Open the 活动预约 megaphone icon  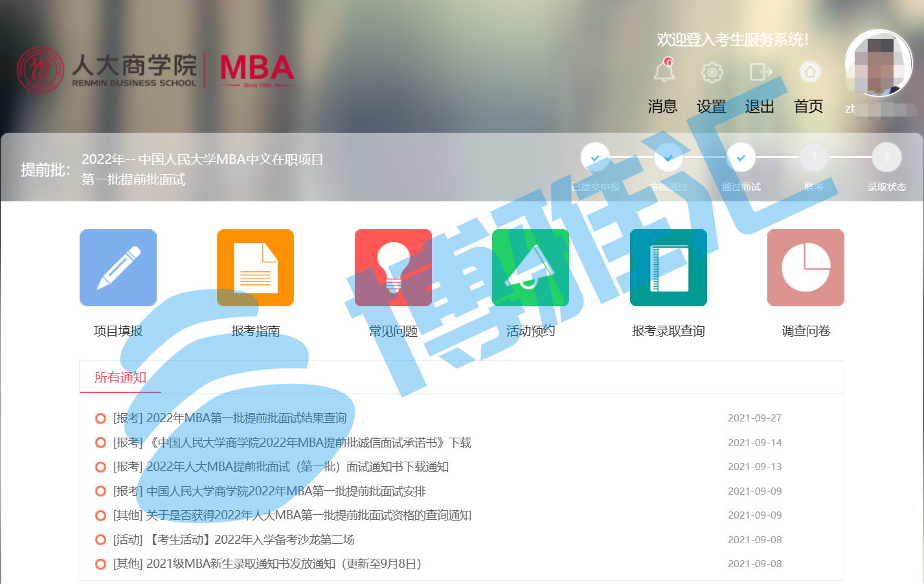(530, 267)
